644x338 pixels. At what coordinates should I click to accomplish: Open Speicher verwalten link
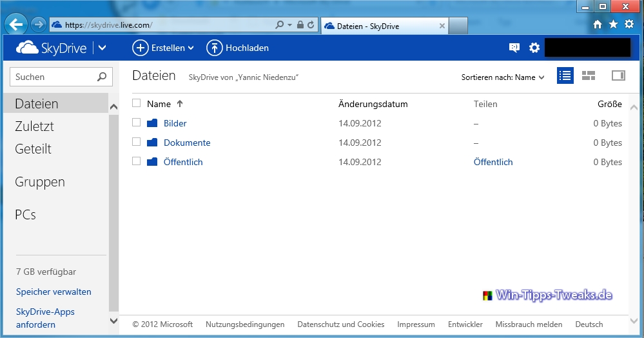point(54,292)
